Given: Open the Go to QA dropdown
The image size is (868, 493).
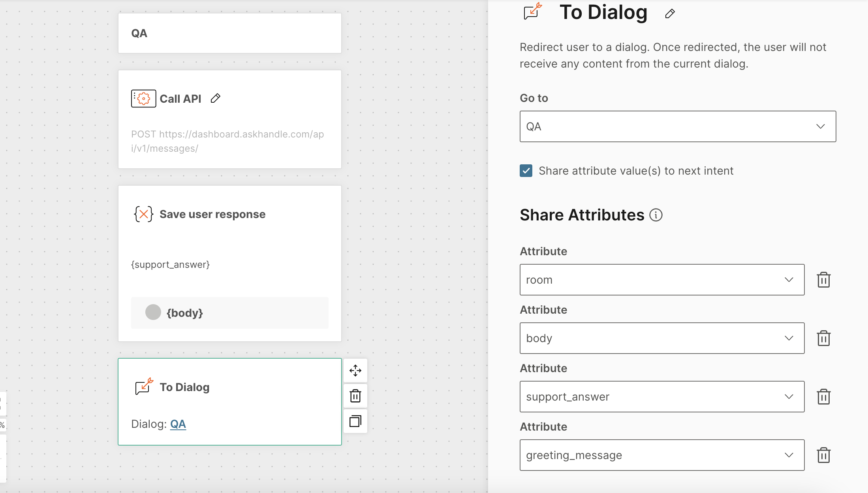Looking at the screenshot, I should pos(678,126).
